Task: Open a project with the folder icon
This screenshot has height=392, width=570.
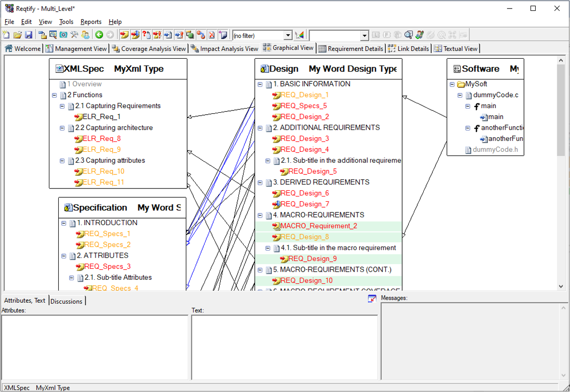Action: pyautogui.click(x=17, y=35)
